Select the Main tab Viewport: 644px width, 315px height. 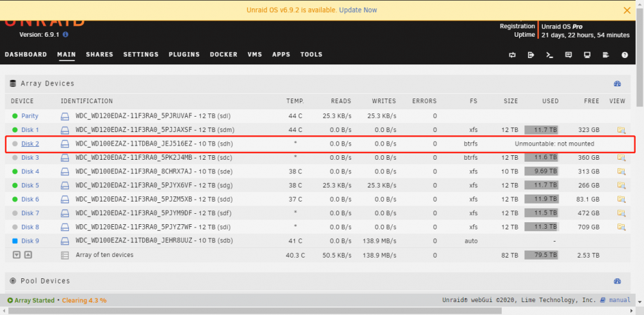[66, 55]
